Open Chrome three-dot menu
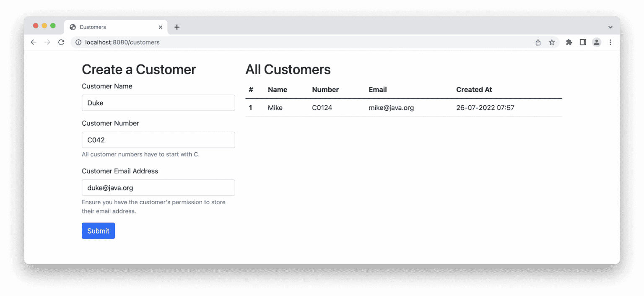The width and height of the screenshot is (644, 296). (x=610, y=42)
